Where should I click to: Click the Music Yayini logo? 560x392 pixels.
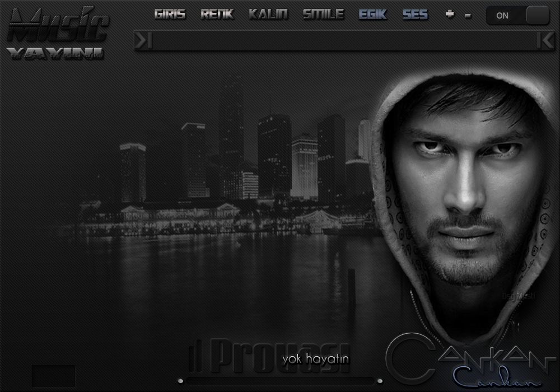point(57,33)
